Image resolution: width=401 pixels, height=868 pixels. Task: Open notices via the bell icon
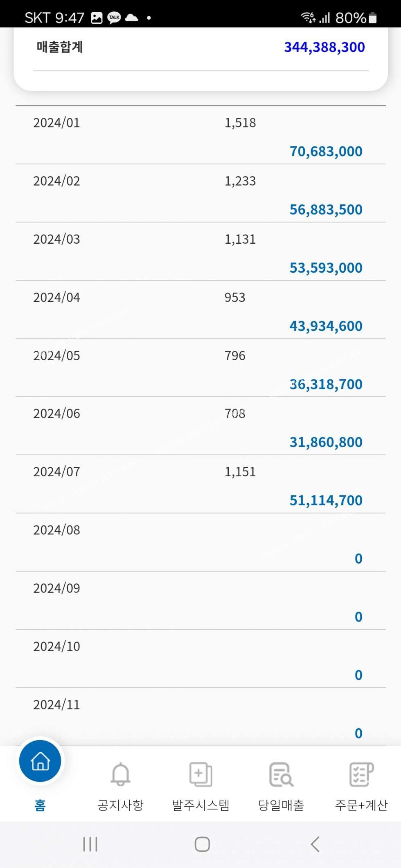[x=120, y=774]
